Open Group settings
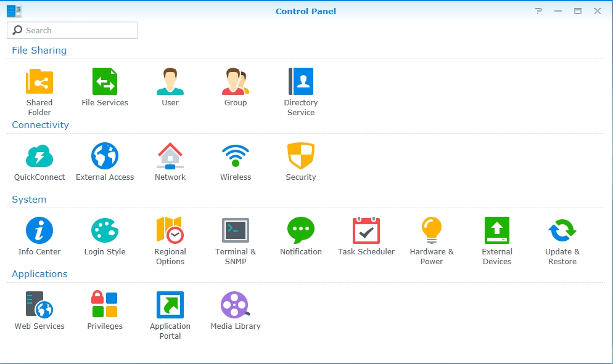 tap(235, 81)
